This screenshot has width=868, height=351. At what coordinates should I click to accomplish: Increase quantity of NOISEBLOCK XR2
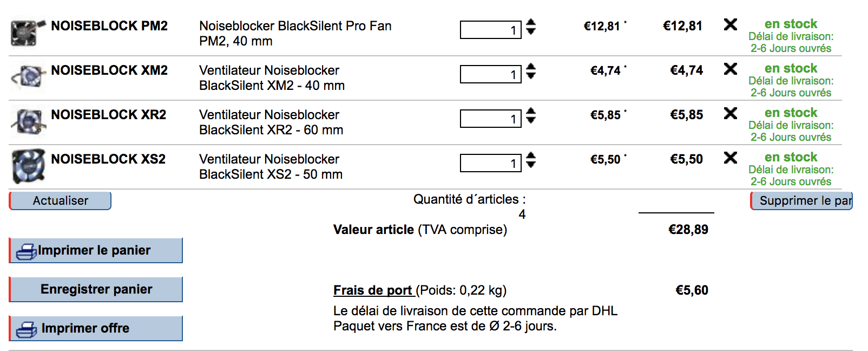pos(531,111)
